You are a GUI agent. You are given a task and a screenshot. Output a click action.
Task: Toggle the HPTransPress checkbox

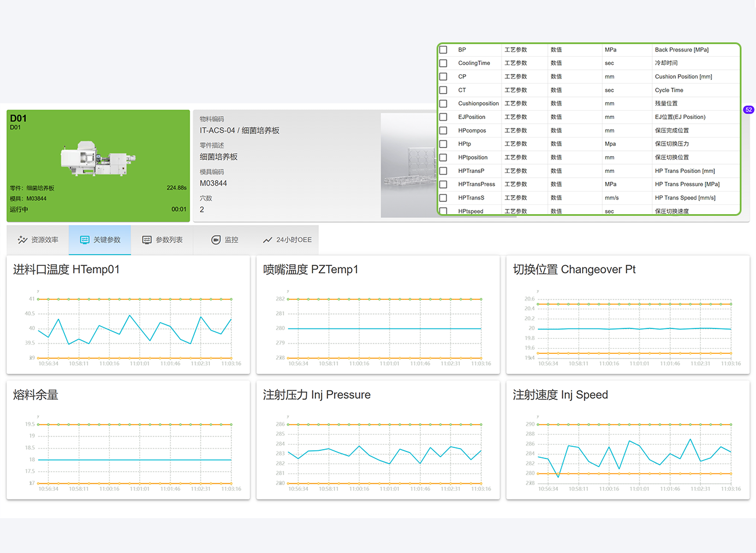(x=444, y=185)
